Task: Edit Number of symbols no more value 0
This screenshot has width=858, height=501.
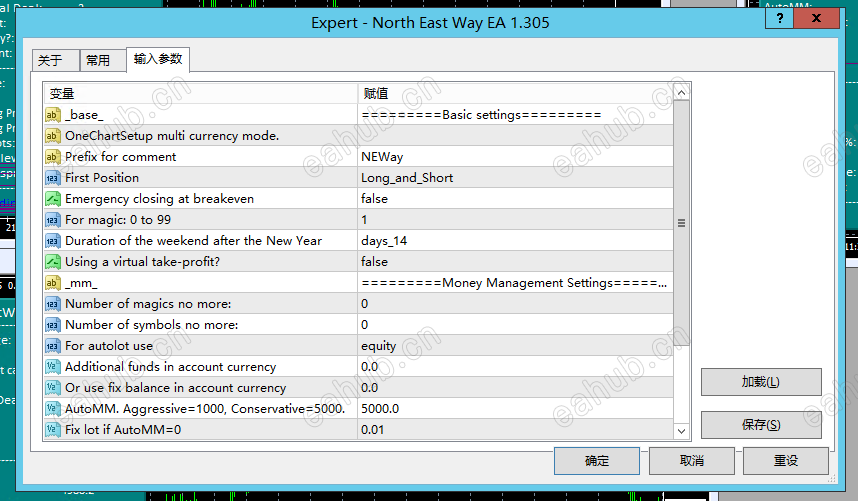Action: click(x=515, y=325)
